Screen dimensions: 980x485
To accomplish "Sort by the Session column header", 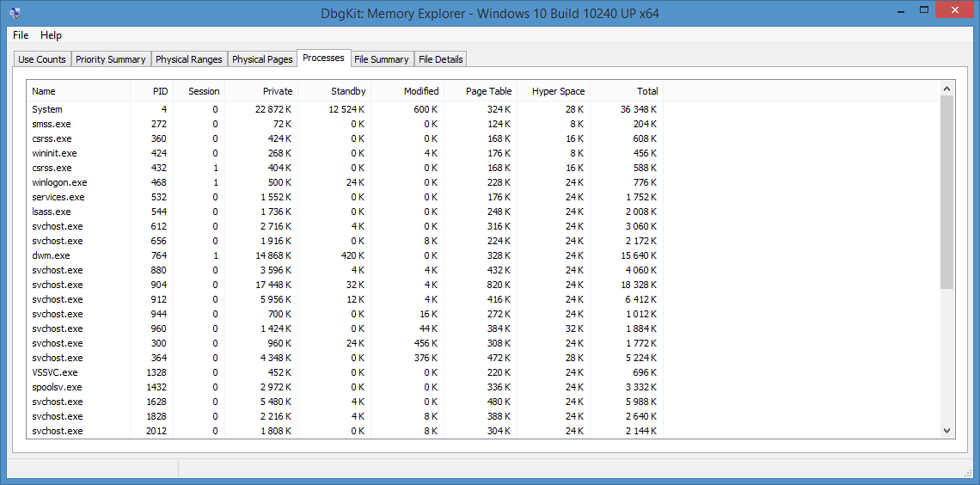I will pos(199,91).
